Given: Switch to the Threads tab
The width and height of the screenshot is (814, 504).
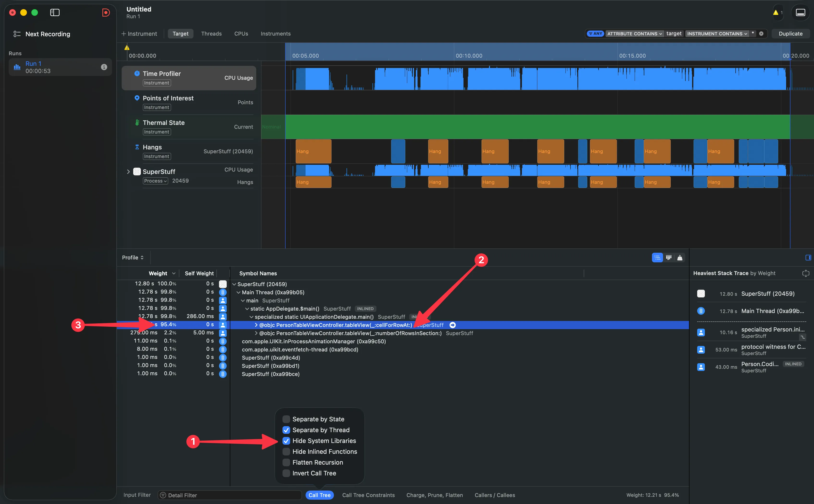Looking at the screenshot, I should [211, 33].
